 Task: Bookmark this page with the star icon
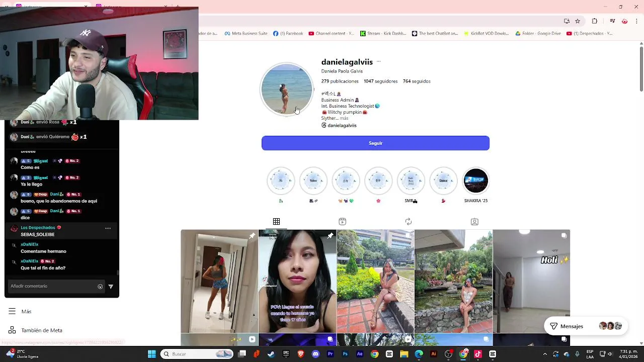point(578,21)
